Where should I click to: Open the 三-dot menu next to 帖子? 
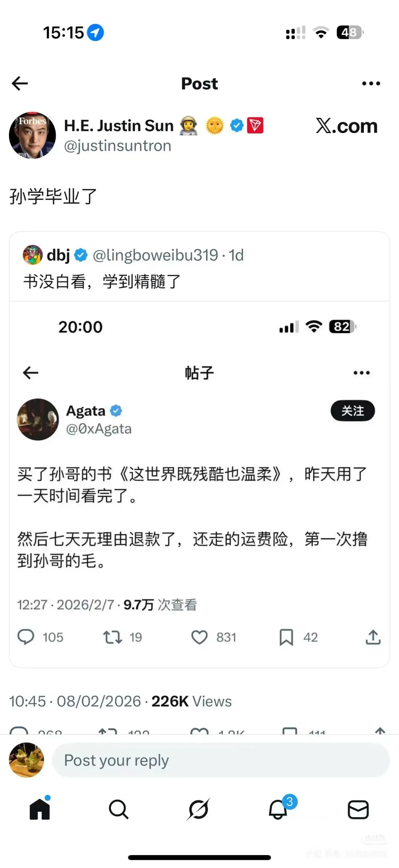(362, 373)
